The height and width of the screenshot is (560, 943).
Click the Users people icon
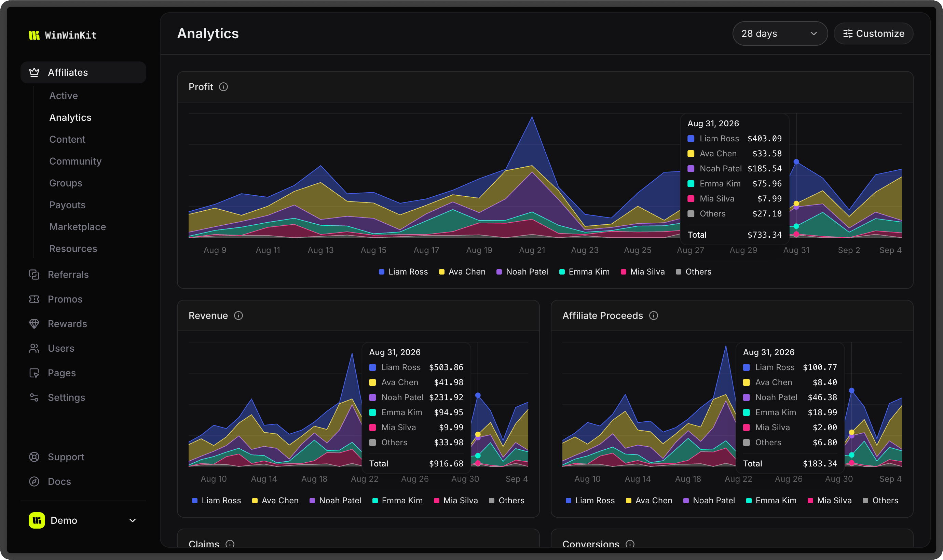(x=35, y=348)
